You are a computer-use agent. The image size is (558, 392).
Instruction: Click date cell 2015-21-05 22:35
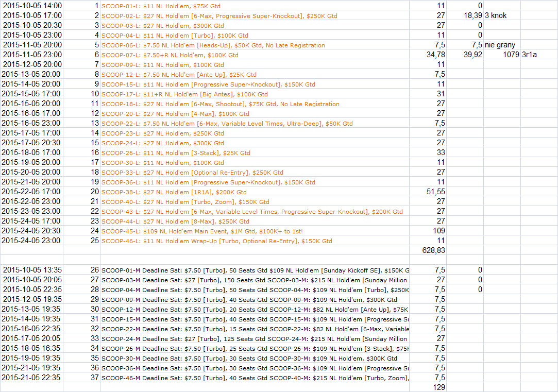[x=31, y=378]
